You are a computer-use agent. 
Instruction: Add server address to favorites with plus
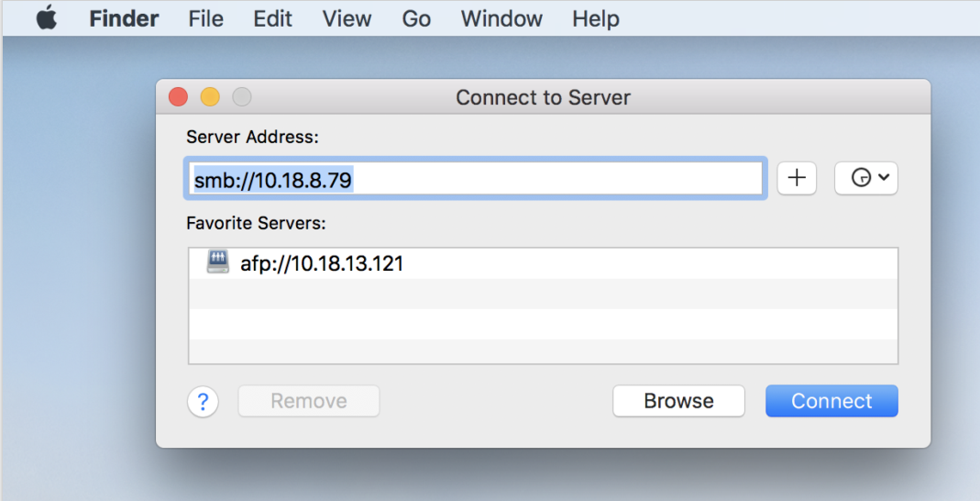pos(797,179)
